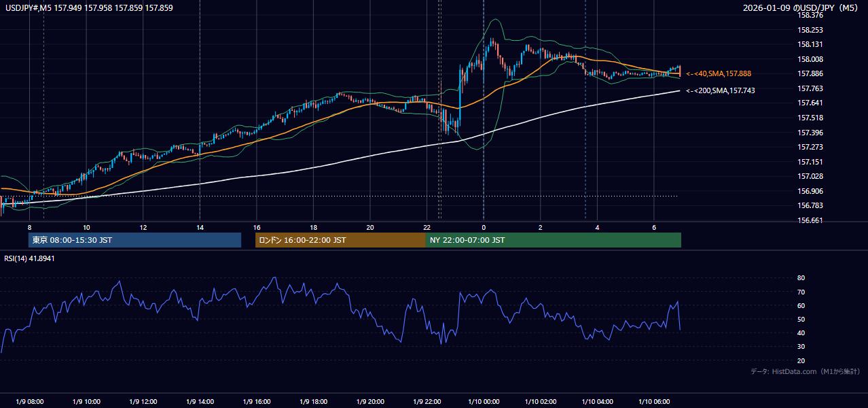The image size is (868, 408).
Task: Click RSI scale label 30
Action: [x=801, y=347]
